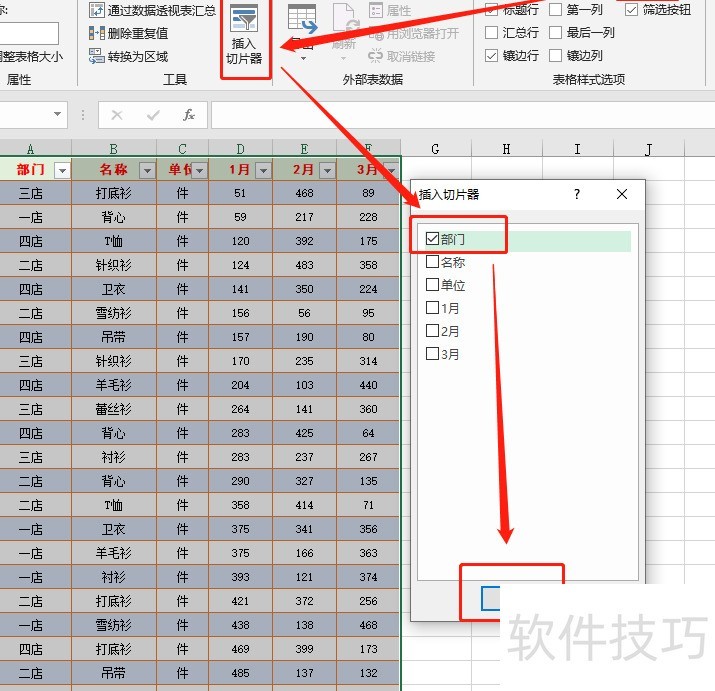Open the 2月 column filter dropdown
715x691 pixels.
coord(327,171)
